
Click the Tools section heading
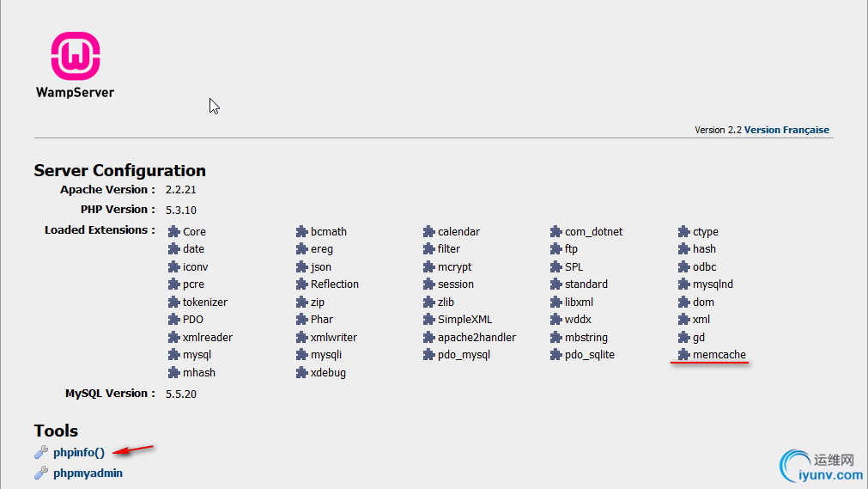click(x=56, y=431)
